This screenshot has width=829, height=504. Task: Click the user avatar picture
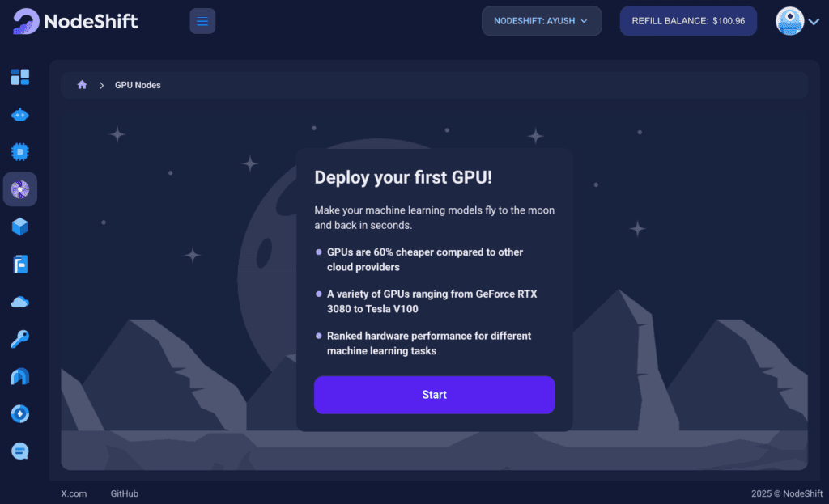(789, 21)
